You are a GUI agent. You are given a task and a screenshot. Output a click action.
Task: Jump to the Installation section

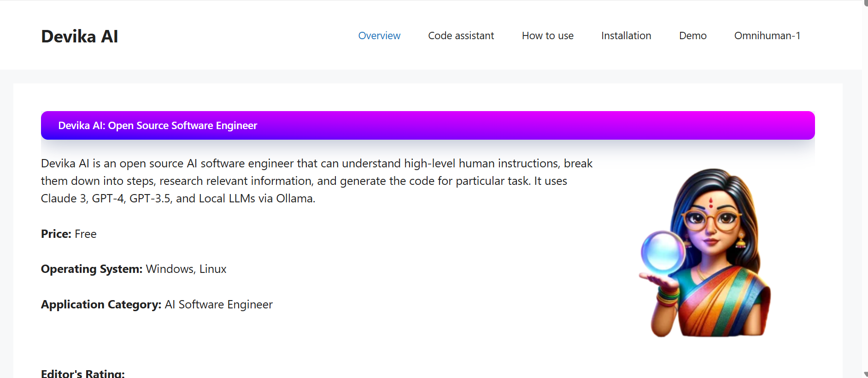click(626, 35)
